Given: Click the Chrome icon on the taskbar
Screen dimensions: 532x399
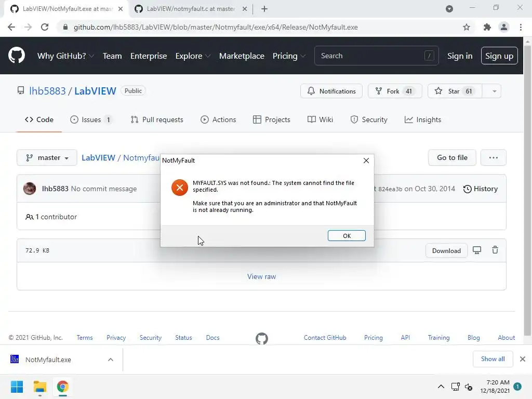Looking at the screenshot, I should pos(62,387).
